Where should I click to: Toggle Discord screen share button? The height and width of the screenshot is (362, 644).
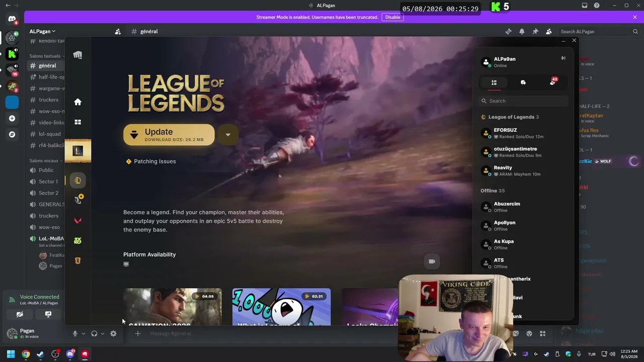48,314
